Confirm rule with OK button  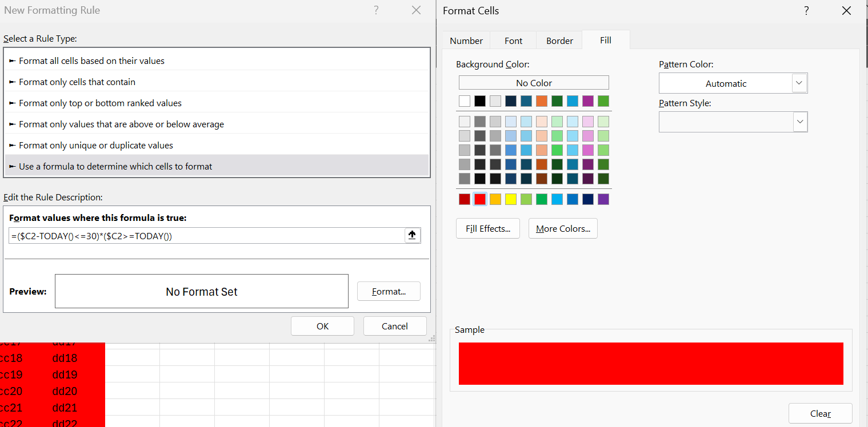[322, 326]
